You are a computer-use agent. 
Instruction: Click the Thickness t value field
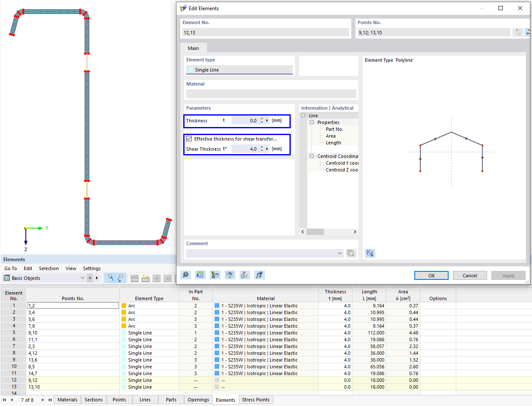(x=245, y=121)
